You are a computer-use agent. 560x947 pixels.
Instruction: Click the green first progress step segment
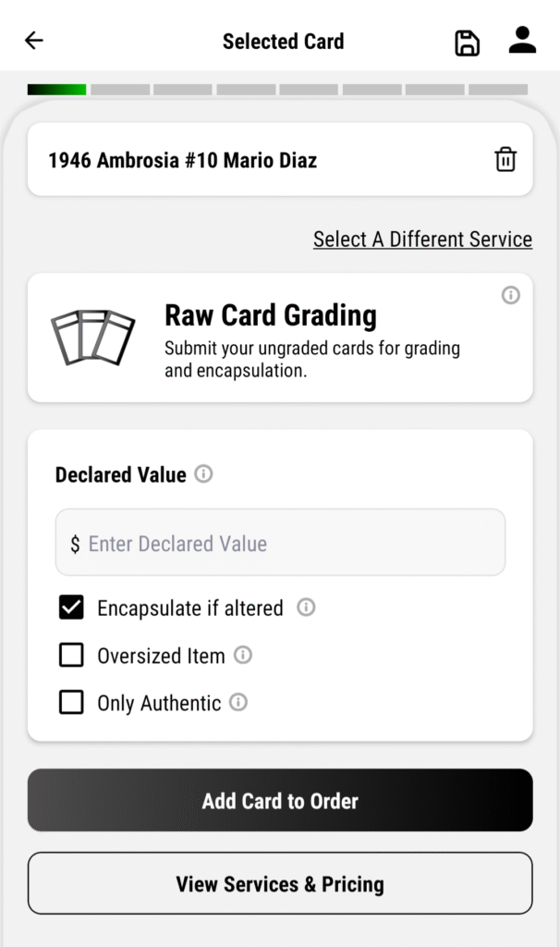tap(56, 90)
